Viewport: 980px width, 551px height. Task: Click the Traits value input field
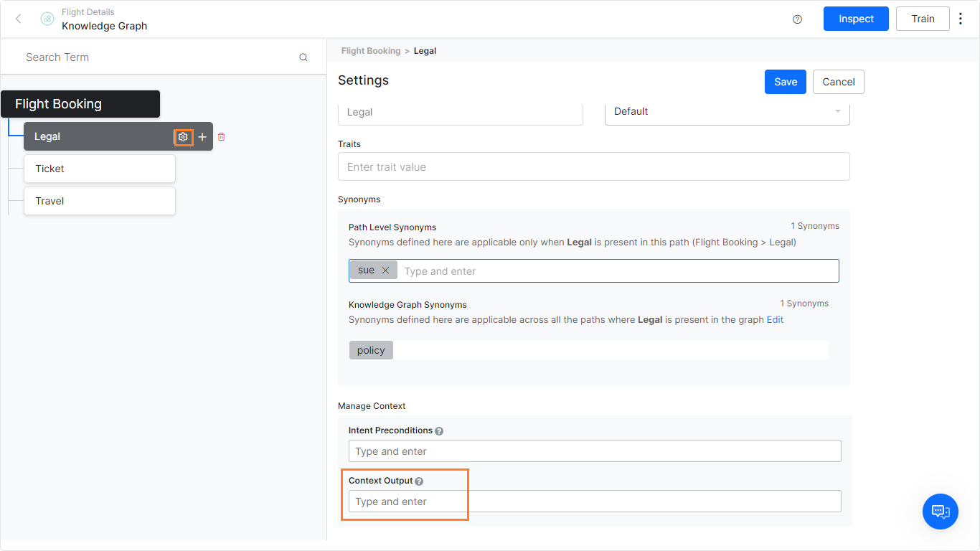coord(593,166)
